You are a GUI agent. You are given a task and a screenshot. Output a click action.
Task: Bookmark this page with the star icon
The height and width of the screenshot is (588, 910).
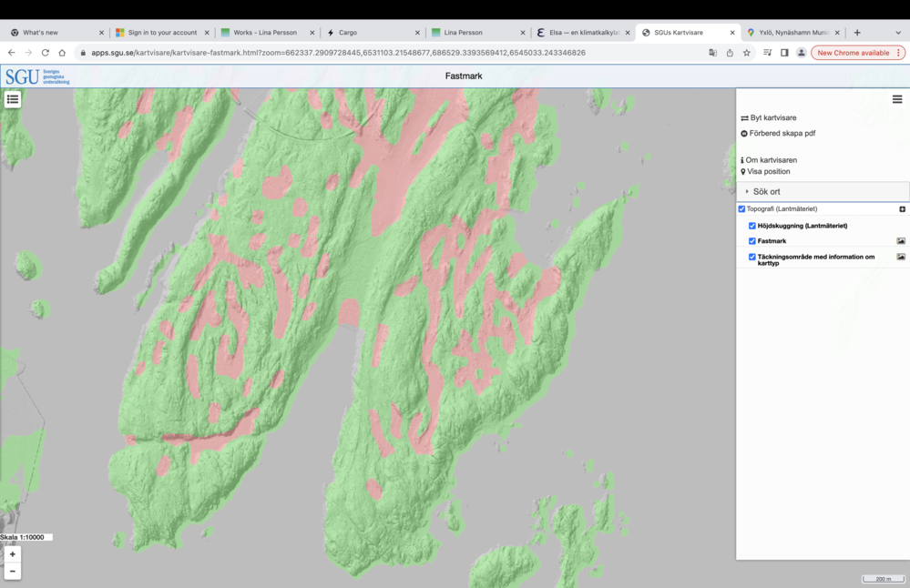coord(747,53)
